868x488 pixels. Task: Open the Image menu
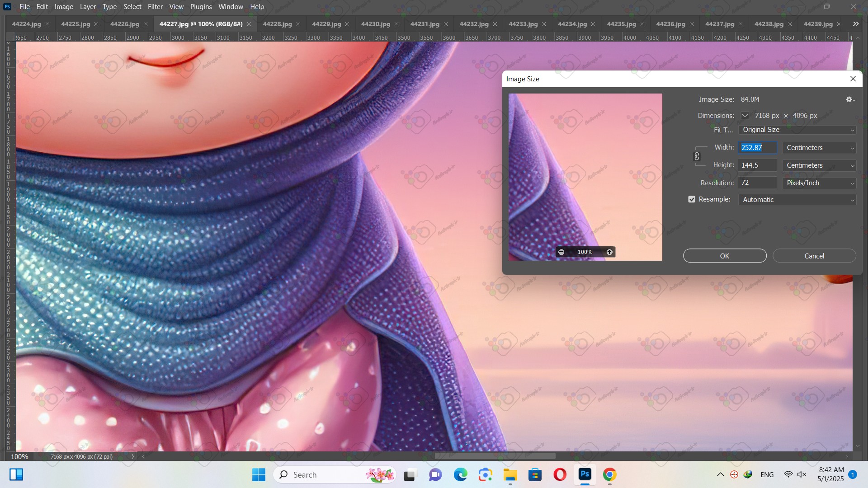64,7
